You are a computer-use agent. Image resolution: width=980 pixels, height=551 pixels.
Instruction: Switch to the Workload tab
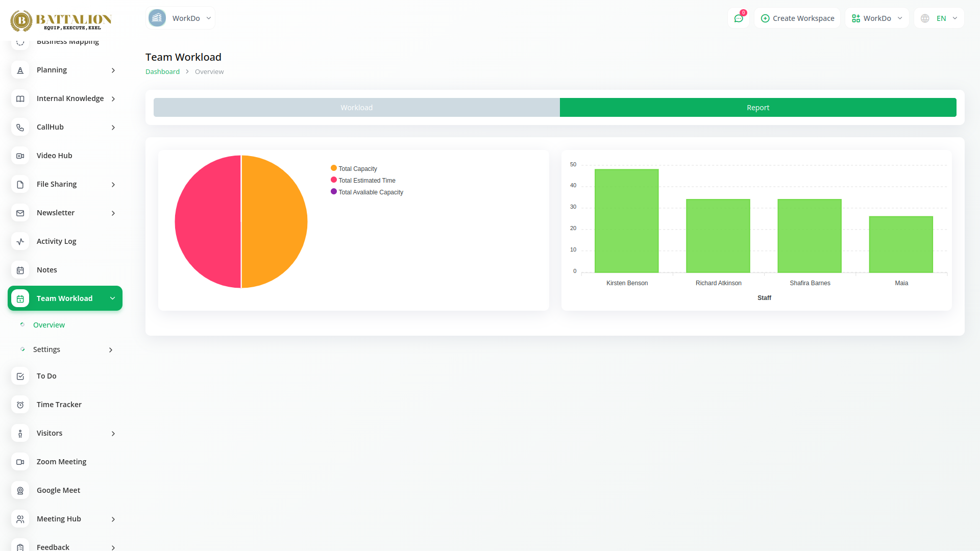[x=356, y=108]
